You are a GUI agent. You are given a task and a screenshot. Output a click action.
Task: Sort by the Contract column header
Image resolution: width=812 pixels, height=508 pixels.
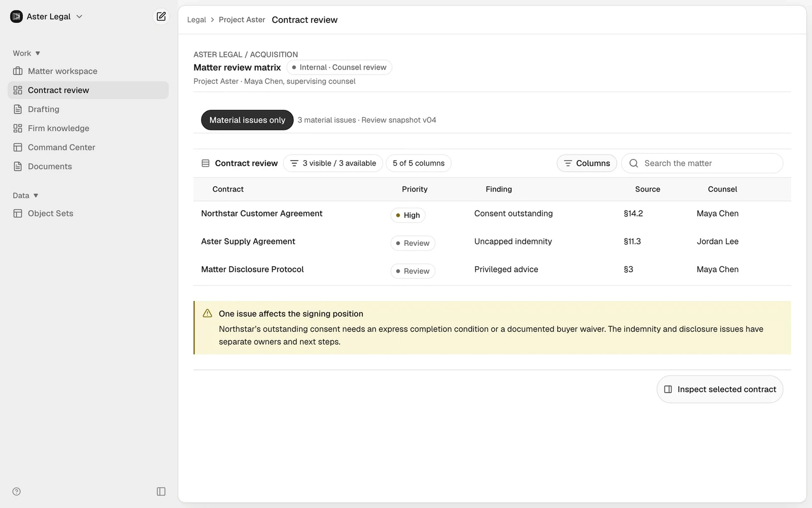pyautogui.click(x=228, y=189)
